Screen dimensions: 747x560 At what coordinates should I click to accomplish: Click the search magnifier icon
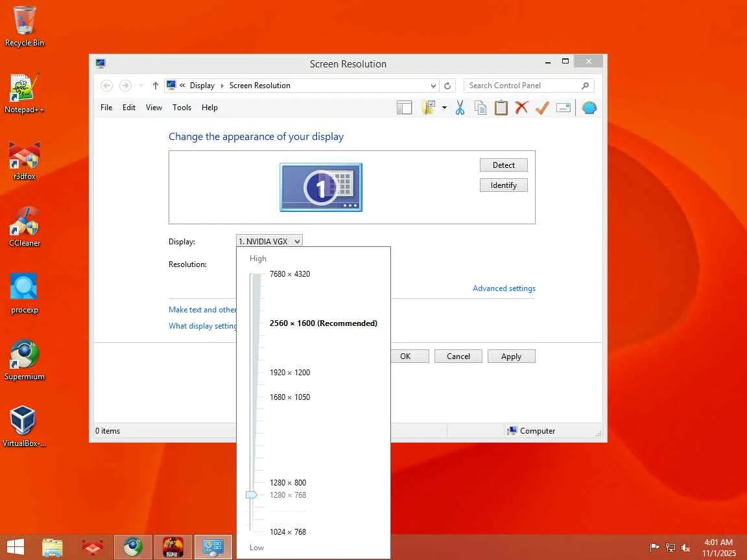point(586,86)
